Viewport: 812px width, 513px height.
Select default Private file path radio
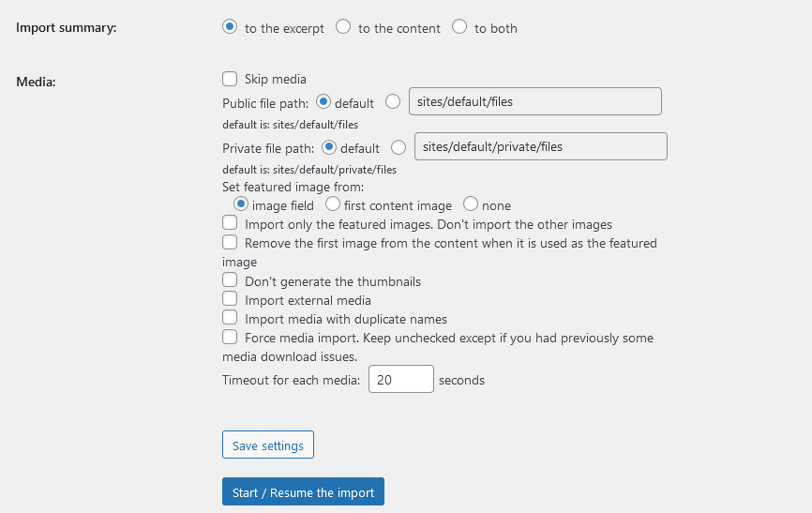click(329, 146)
